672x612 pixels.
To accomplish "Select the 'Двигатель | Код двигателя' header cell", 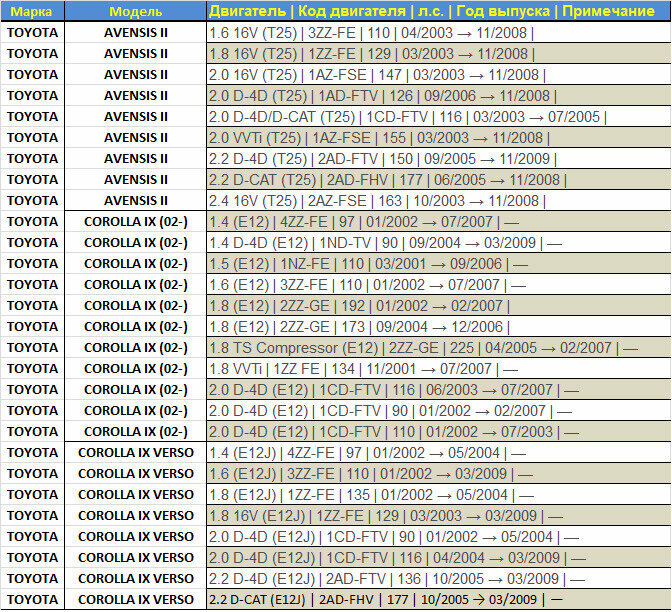I will coord(439,11).
